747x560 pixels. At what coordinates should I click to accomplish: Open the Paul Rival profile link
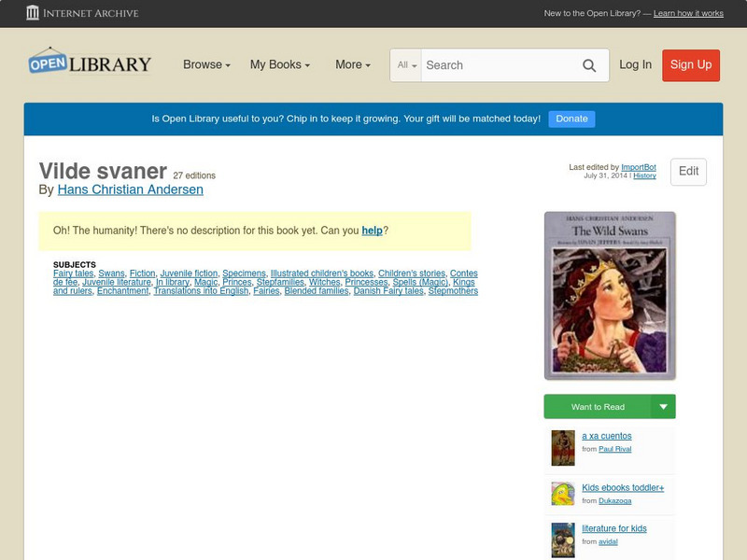tap(615, 449)
